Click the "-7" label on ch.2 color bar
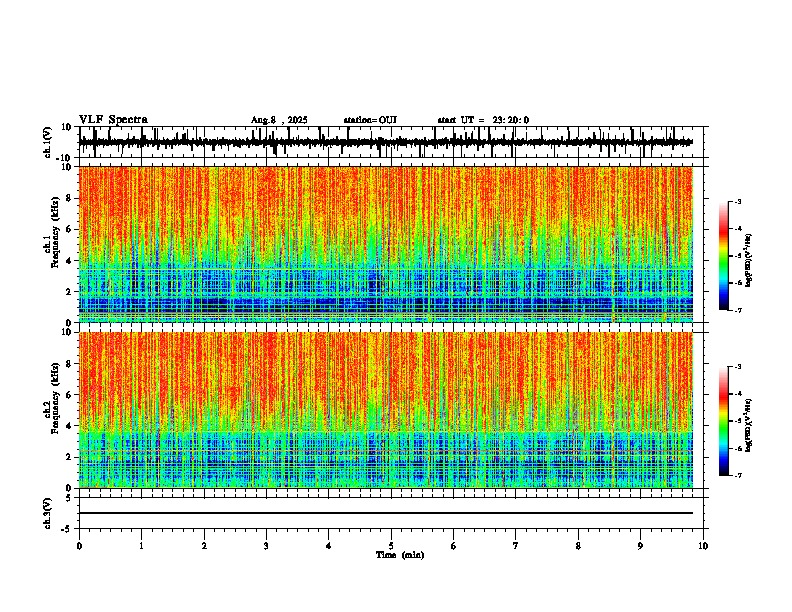This screenshot has height=612, width=792. coord(738,476)
